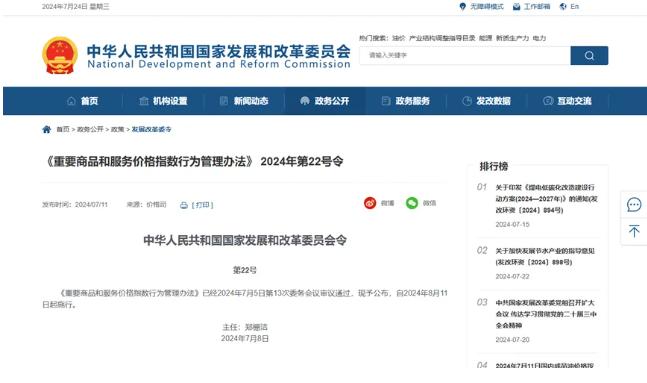
Task: Click breadcrumb link 政务公开
Action: click(x=90, y=130)
